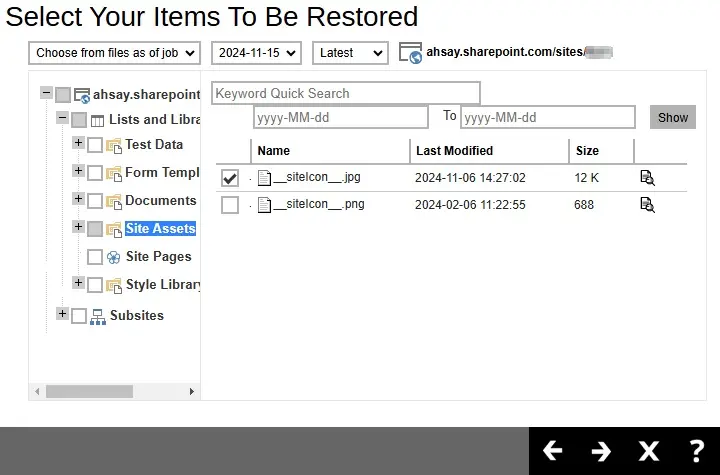Select the Site Pages tree item

pos(159,256)
